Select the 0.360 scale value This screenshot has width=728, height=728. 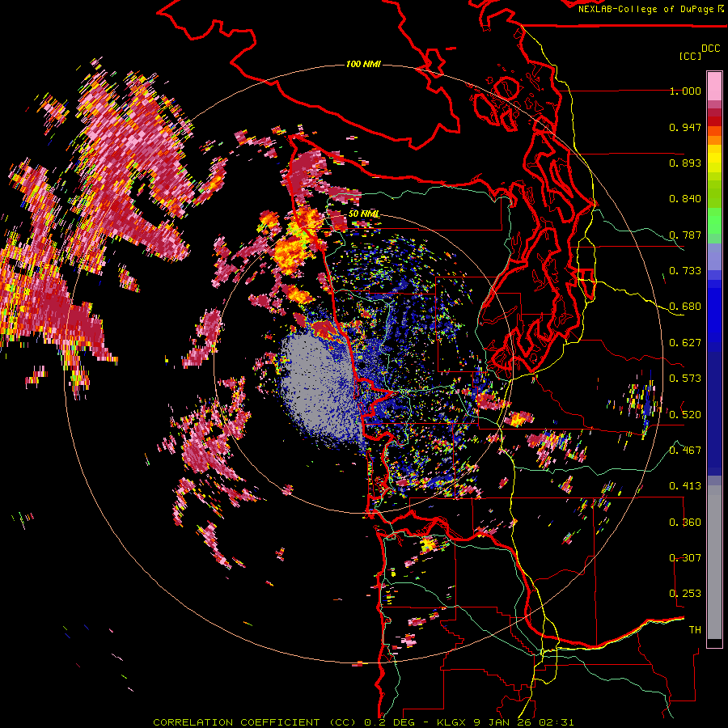coord(685,522)
